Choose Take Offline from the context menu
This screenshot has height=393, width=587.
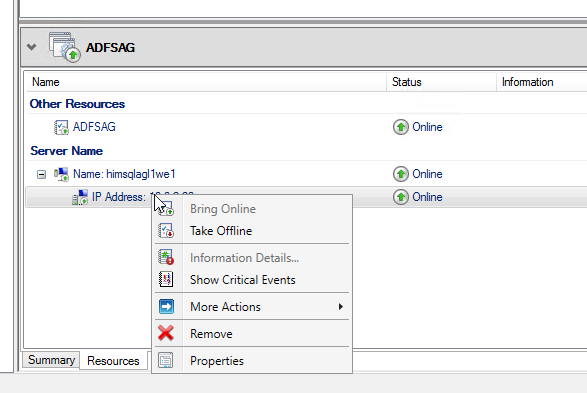tap(221, 231)
